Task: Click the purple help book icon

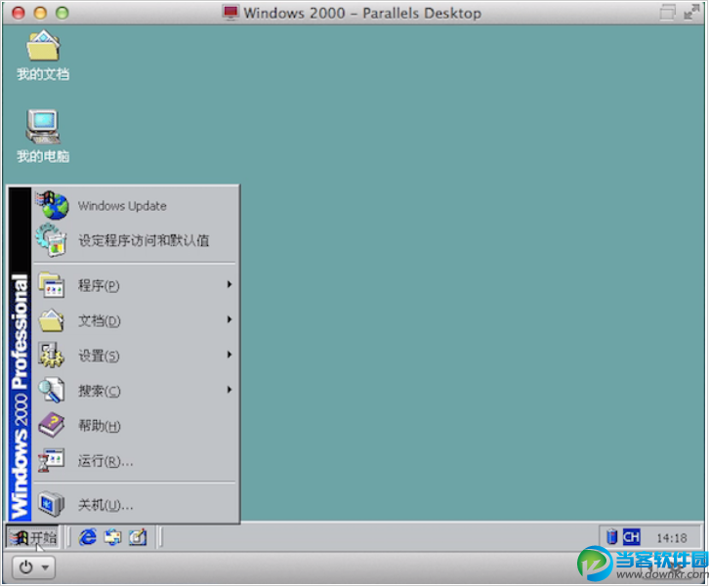Action: [x=52, y=425]
